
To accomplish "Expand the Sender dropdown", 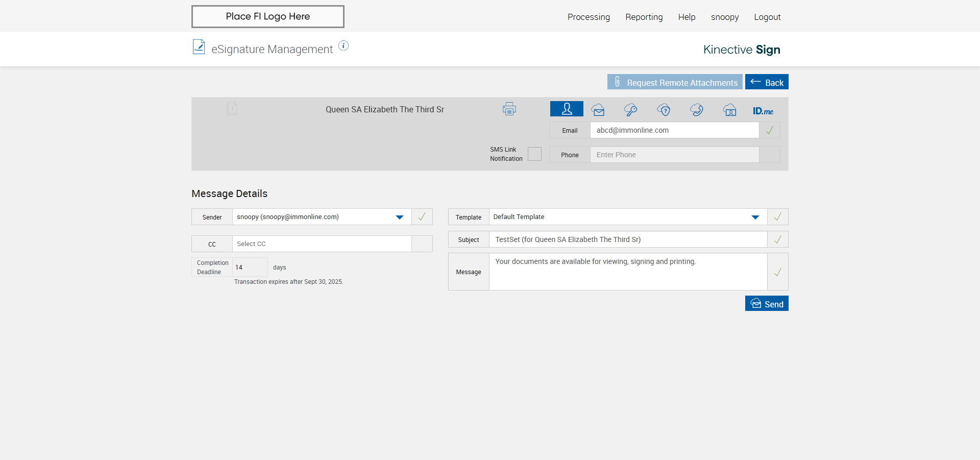I will tap(399, 217).
